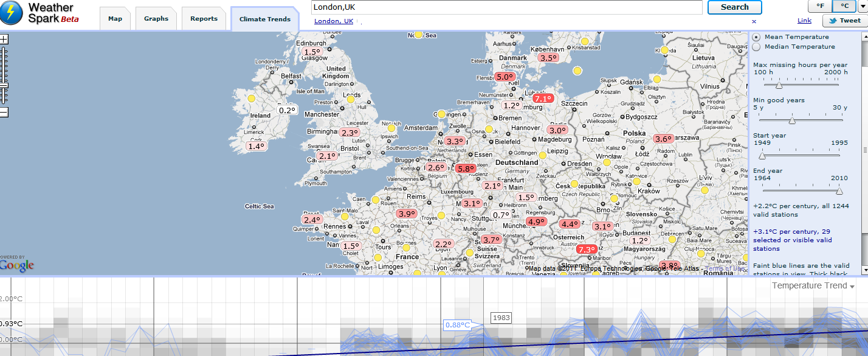
Task: Switch to the Graphs tab
Action: (x=156, y=18)
